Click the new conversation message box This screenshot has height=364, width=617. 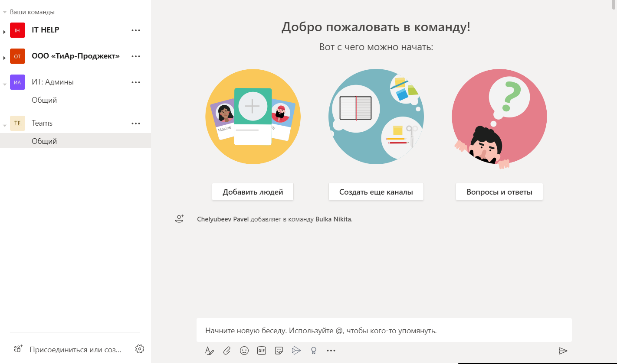pos(384,331)
